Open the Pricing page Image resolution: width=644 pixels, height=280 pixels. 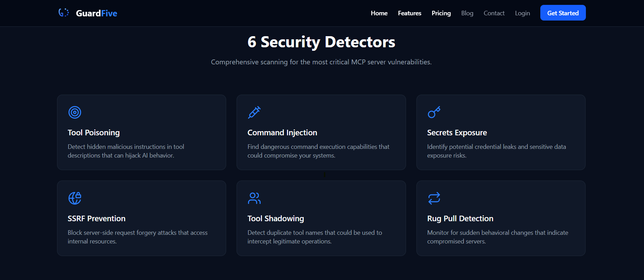click(441, 13)
